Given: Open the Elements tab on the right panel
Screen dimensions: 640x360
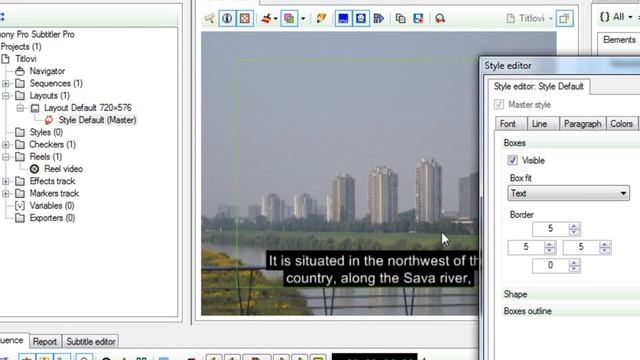Looking at the screenshot, I should point(619,40).
